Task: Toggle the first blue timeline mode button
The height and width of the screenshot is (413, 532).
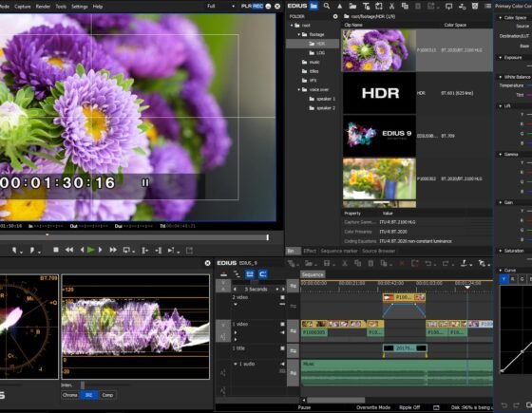Action: tap(250, 274)
